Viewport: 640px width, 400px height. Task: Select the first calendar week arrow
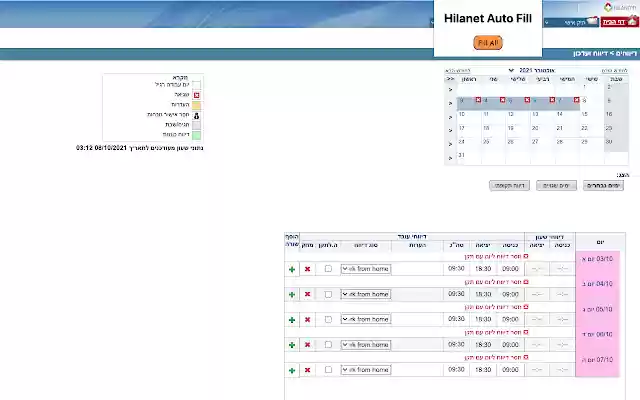pos(450,89)
